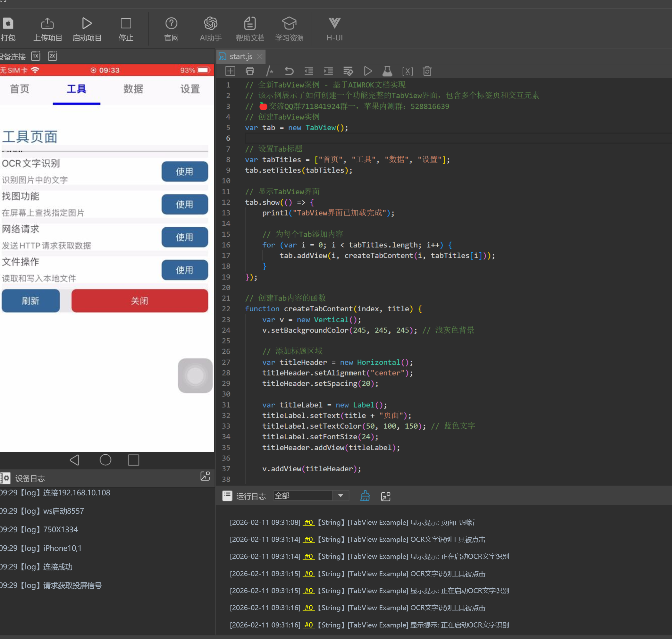Click the broom icon to clear run log
The width and height of the screenshot is (672, 639).
(365, 496)
